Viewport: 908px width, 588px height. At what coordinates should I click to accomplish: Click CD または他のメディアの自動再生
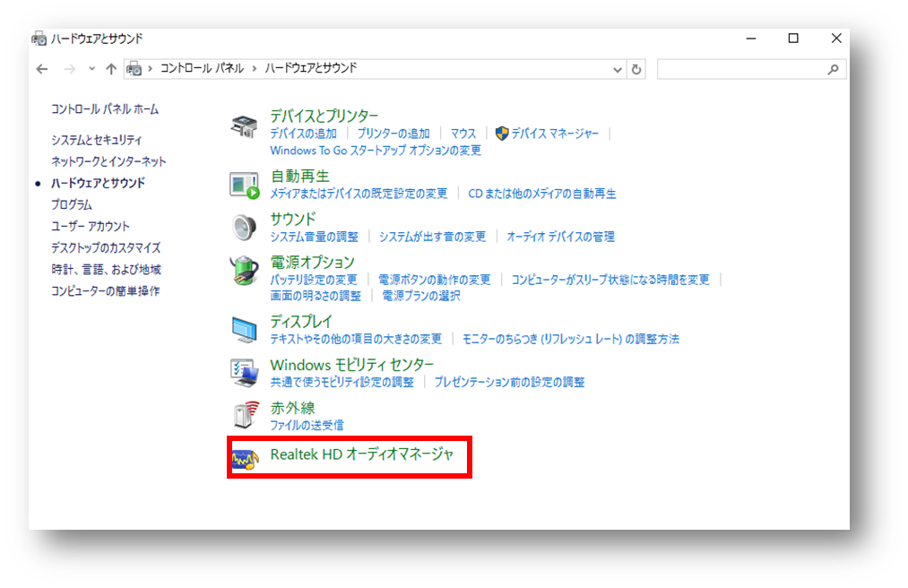point(542,194)
